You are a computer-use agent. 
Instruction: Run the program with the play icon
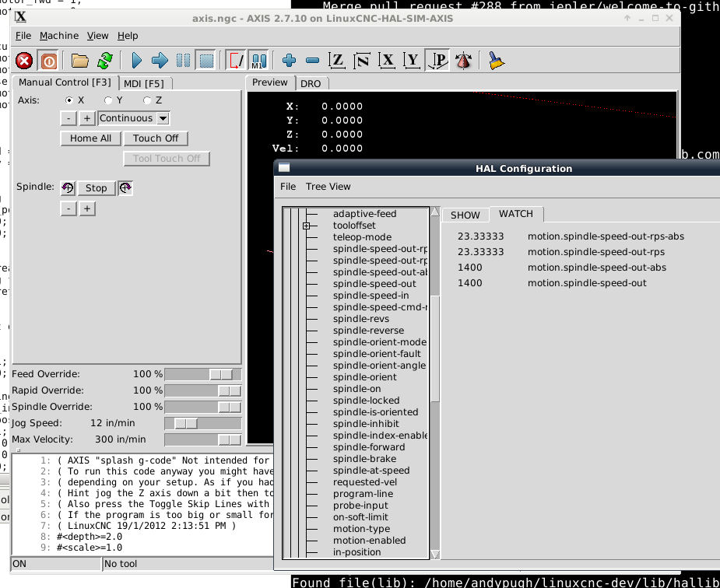point(136,61)
